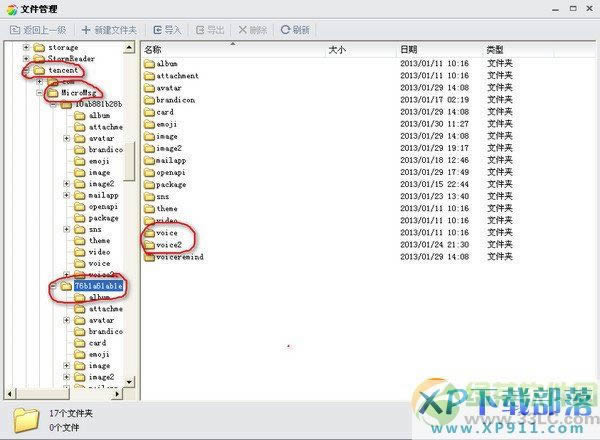Expand image2 under 10ab881b28b in tree

pos(67,184)
